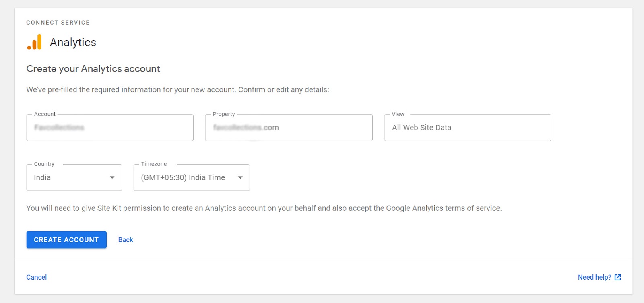This screenshot has width=644, height=303.
Task: Click the pre-filled information description text
Action: point(178,90)
